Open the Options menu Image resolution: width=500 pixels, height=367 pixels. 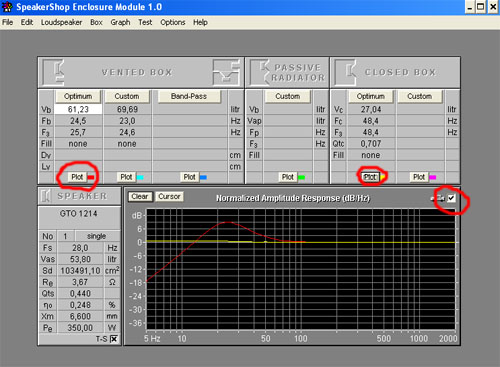coord(173,22)
